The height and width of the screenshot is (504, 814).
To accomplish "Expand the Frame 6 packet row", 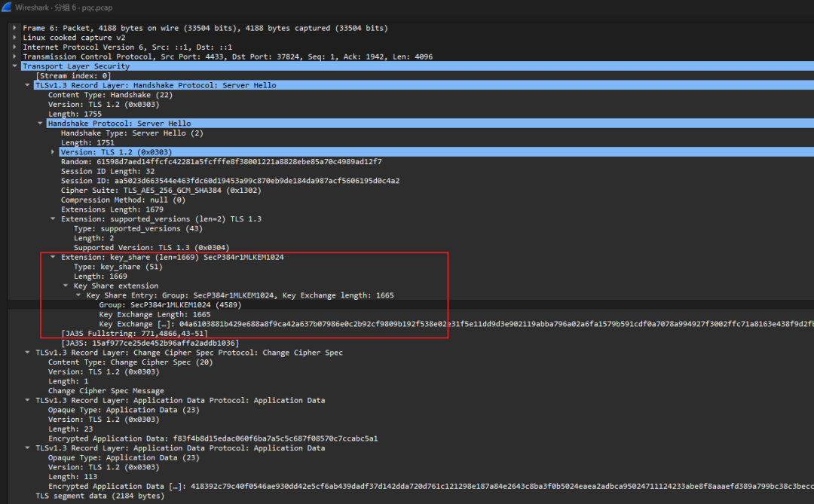I will [14, 28].
